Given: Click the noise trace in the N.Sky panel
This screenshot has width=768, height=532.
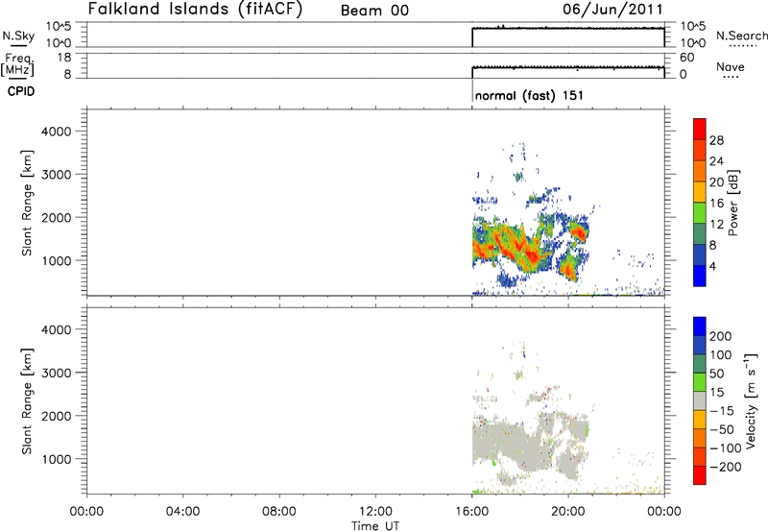Looking at the screenshot, I should click(x=568, y=29).
